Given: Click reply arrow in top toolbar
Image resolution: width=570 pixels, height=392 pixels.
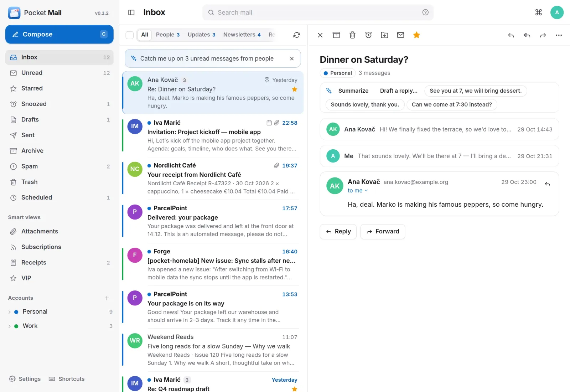Looking at the screenshot, I should [x=511, y=35].
